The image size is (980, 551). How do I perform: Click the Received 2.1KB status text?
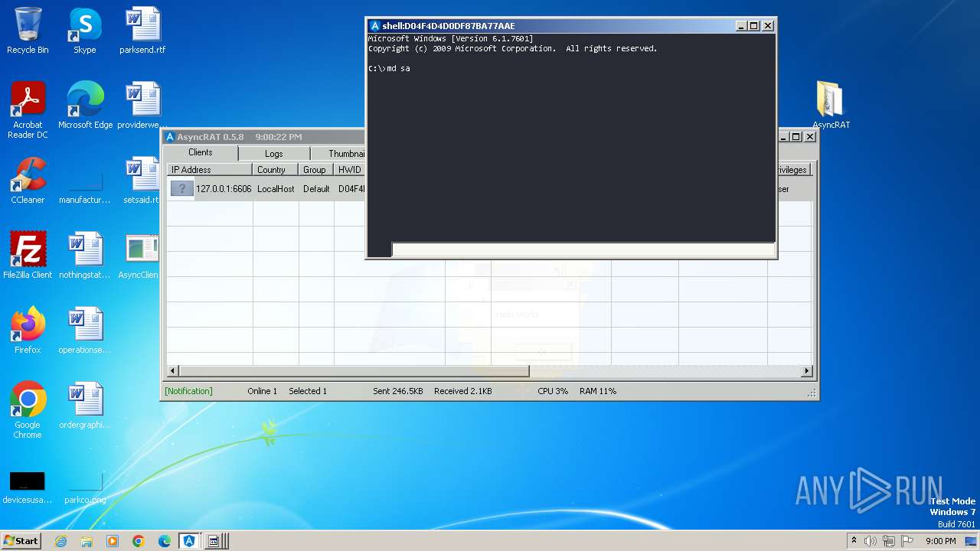[463, 391]
